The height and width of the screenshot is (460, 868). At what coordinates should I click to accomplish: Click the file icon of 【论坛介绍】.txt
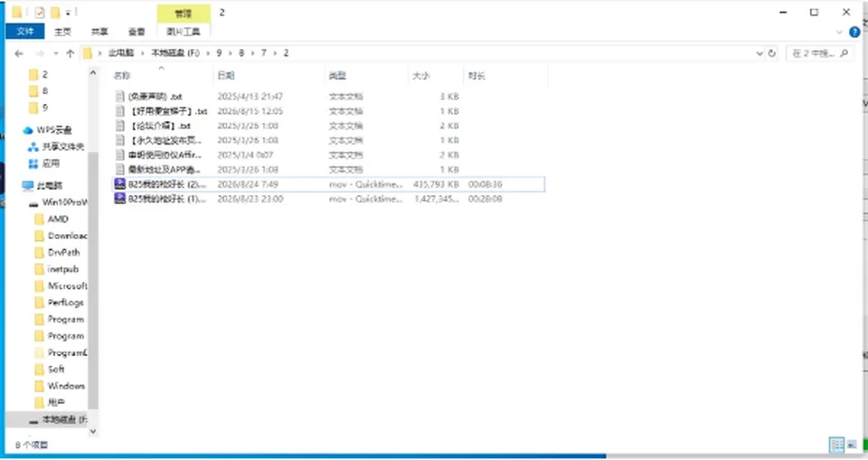click(119, 126)
